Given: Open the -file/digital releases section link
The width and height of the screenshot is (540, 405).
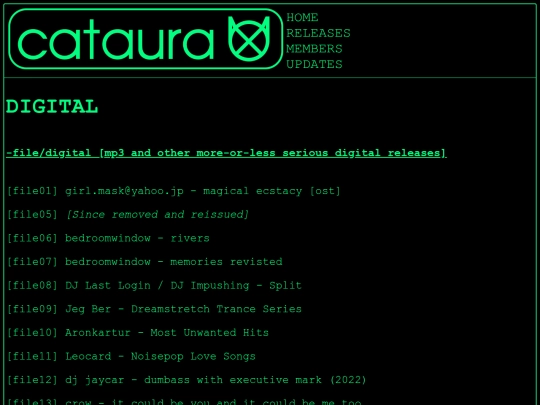Looking at the screenshot, I should click(x=226, y=153).
